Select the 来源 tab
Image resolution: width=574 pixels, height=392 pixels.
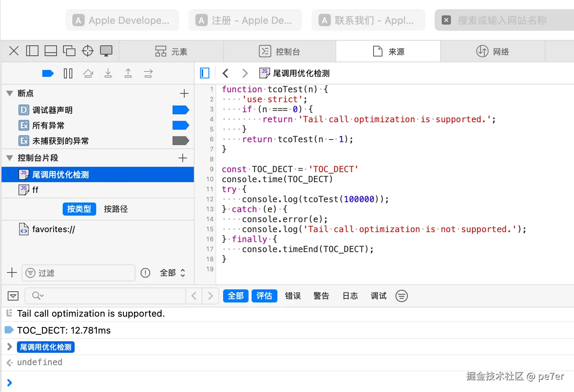389,51
